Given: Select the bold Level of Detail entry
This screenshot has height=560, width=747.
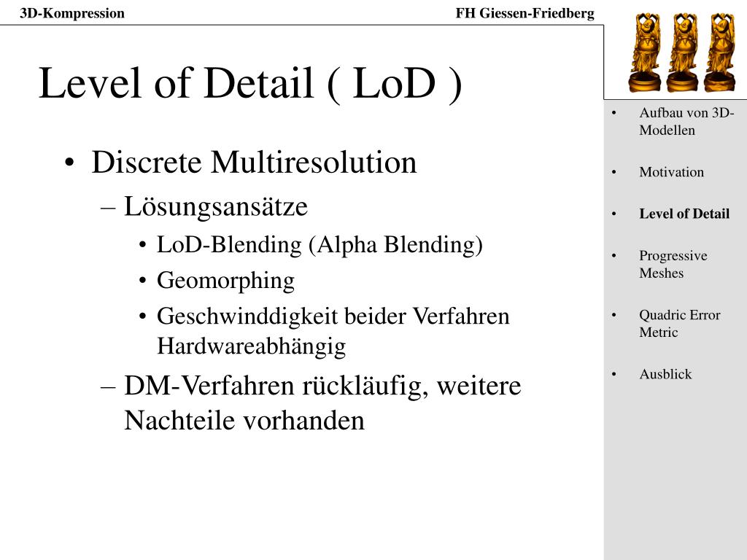Looking at the screenshot, I should click(x=684, y=214).
